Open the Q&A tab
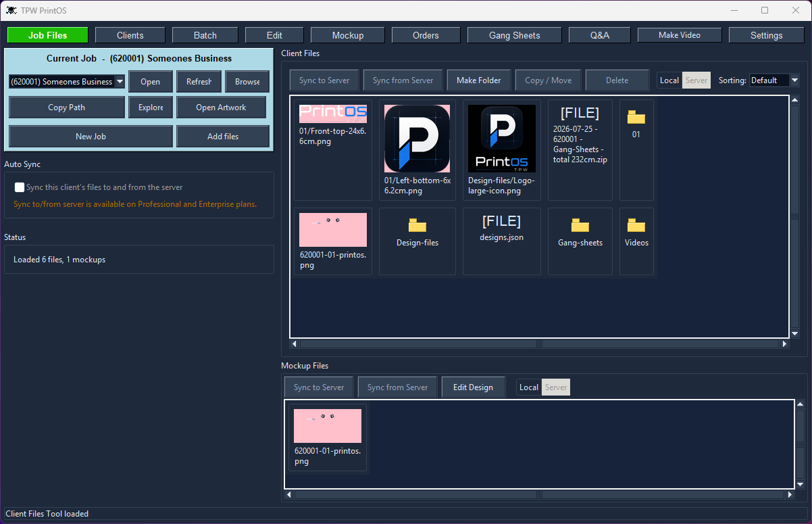Screen dimensions: 812x524 click(600, 35)
